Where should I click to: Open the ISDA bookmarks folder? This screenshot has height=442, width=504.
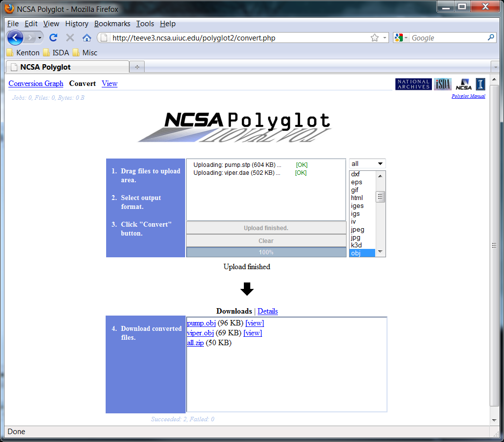[56, 53]
